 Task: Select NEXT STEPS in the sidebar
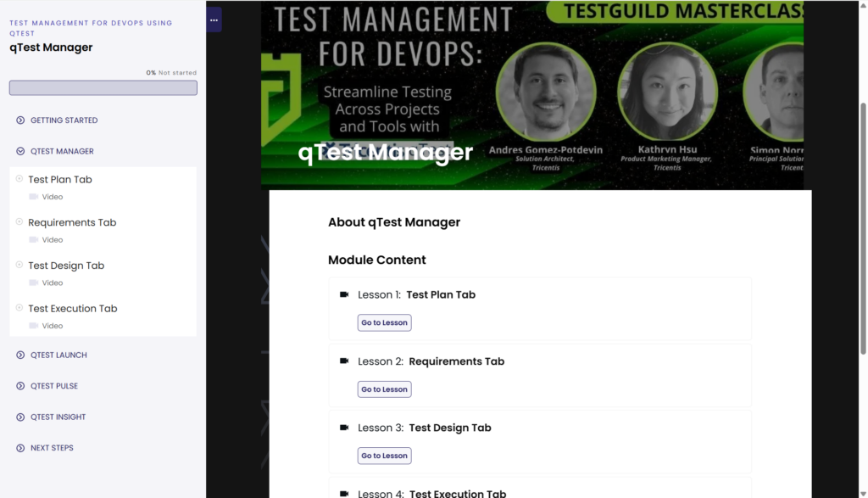[x=52, y=448]
